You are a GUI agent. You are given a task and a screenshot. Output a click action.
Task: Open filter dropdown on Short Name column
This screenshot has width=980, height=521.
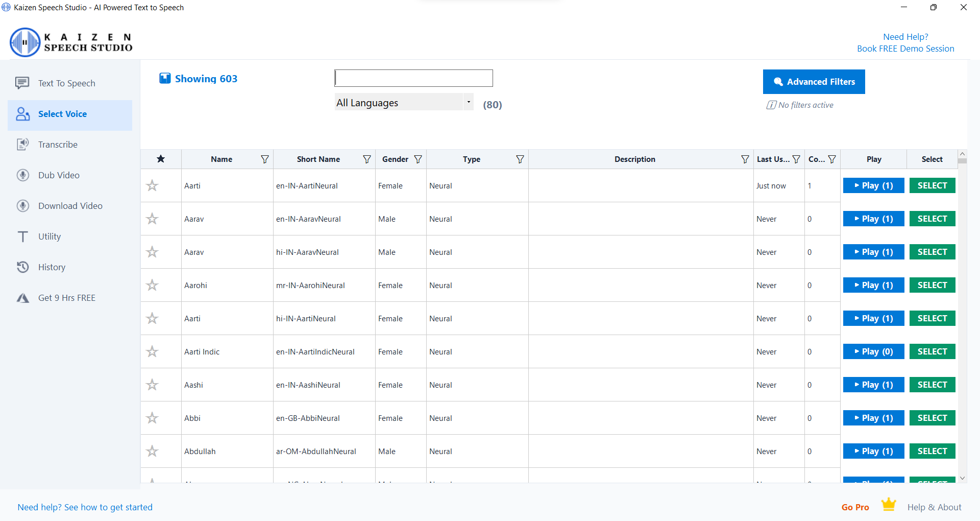pos(366,159)
